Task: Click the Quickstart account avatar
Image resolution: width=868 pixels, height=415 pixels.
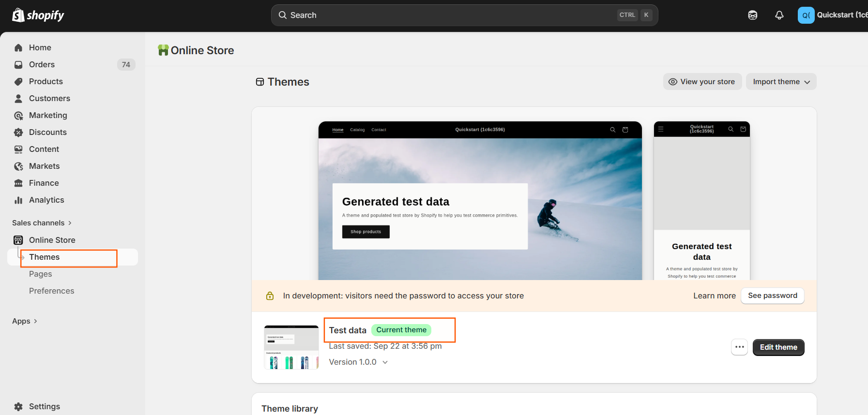Action: (806, 15)
